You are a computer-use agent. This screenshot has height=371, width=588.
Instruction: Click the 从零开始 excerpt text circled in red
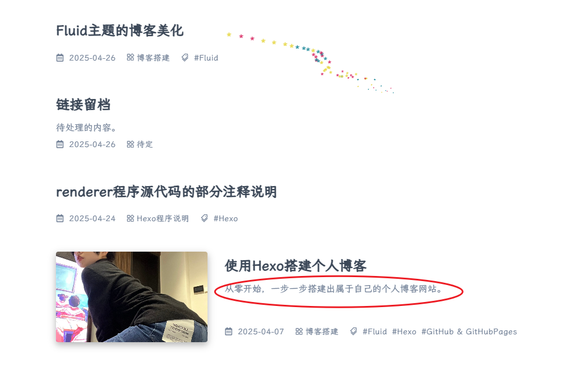[x=334, y=289]
